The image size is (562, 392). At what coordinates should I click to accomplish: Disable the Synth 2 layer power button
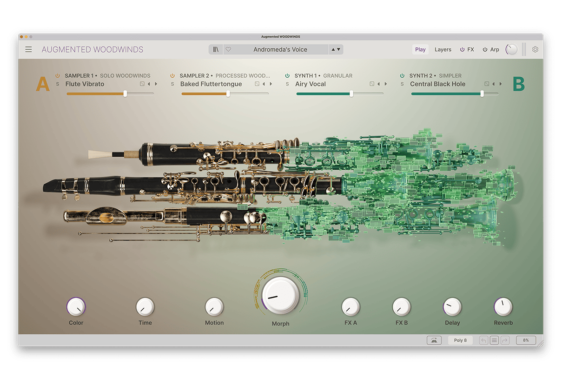(x=403, y=75)
